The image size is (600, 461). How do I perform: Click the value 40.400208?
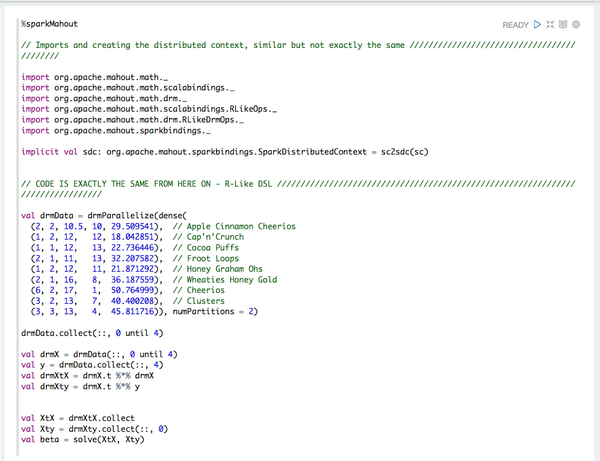pyautogui.click(x=132, y=301)
